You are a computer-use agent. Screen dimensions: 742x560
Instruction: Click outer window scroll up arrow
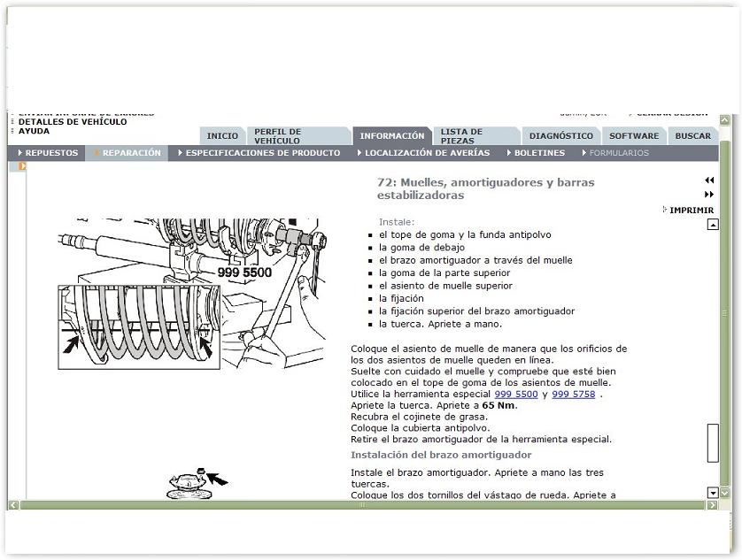pyautogui.click(x=724, y=120)
